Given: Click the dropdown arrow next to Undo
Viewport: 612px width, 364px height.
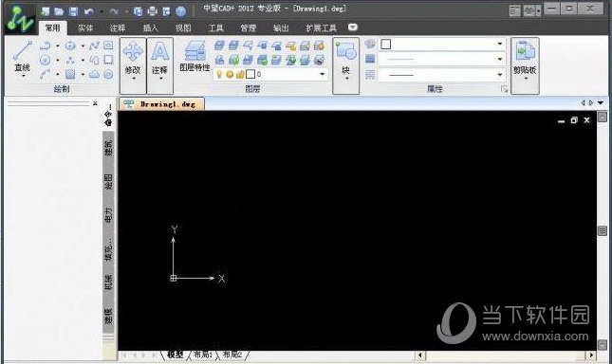Looking at the screenshot, I should (102, 11).
